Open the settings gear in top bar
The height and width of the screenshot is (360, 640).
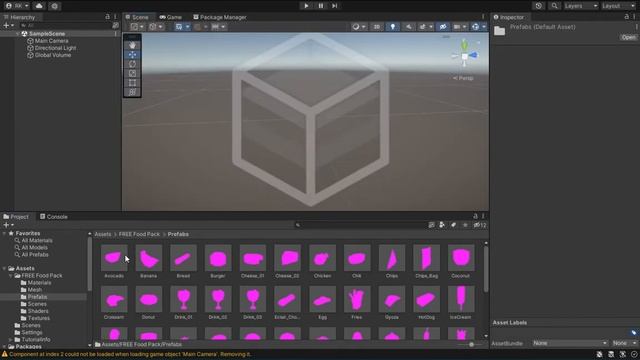click(x=55, y=6)
